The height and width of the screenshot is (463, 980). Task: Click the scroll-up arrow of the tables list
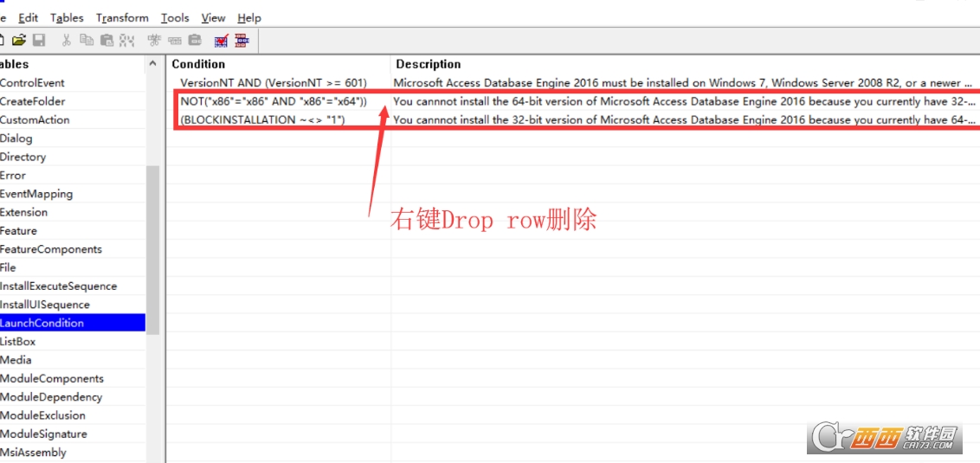tap(152, 64)
